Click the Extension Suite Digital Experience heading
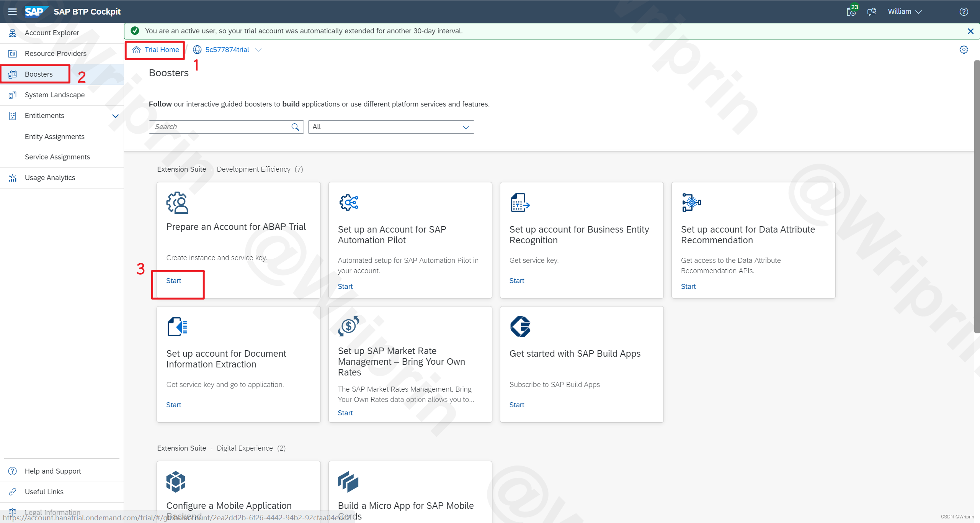The image size is (980, 523). [221, 448]
